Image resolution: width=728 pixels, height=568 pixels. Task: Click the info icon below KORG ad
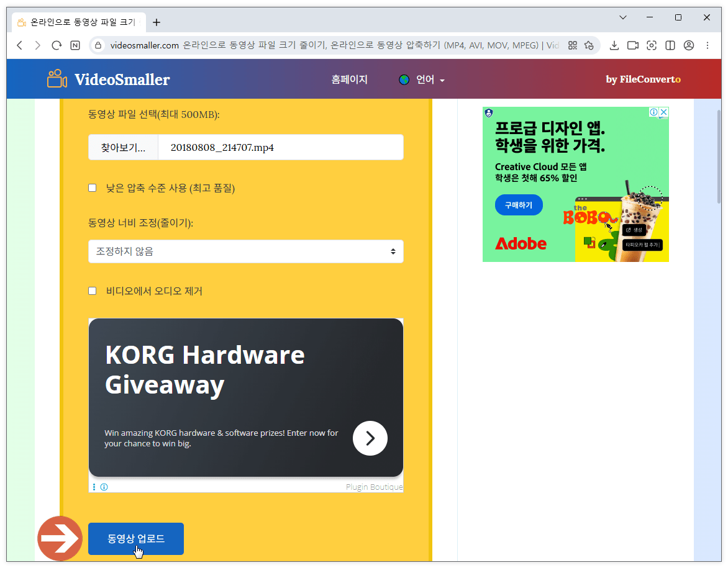104,487
